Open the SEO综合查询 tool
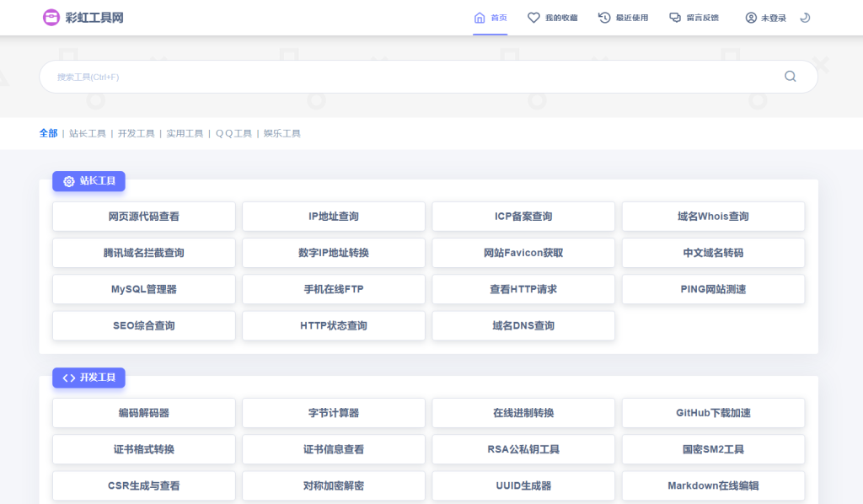 [x=143, y=325]
